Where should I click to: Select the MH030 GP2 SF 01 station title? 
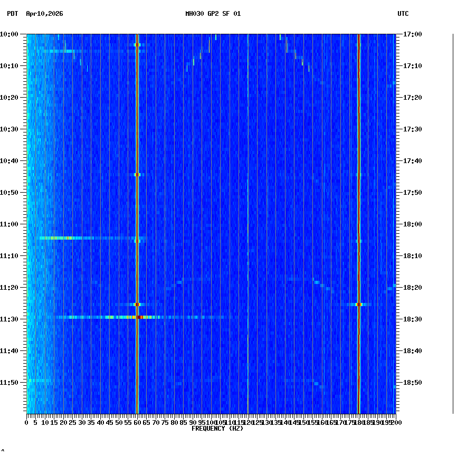(213, 15)
